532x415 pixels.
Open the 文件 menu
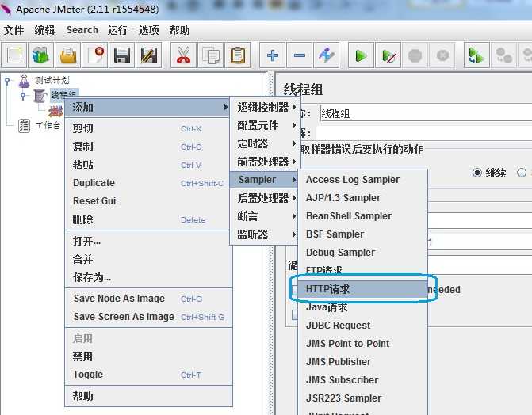coord(14,30)
